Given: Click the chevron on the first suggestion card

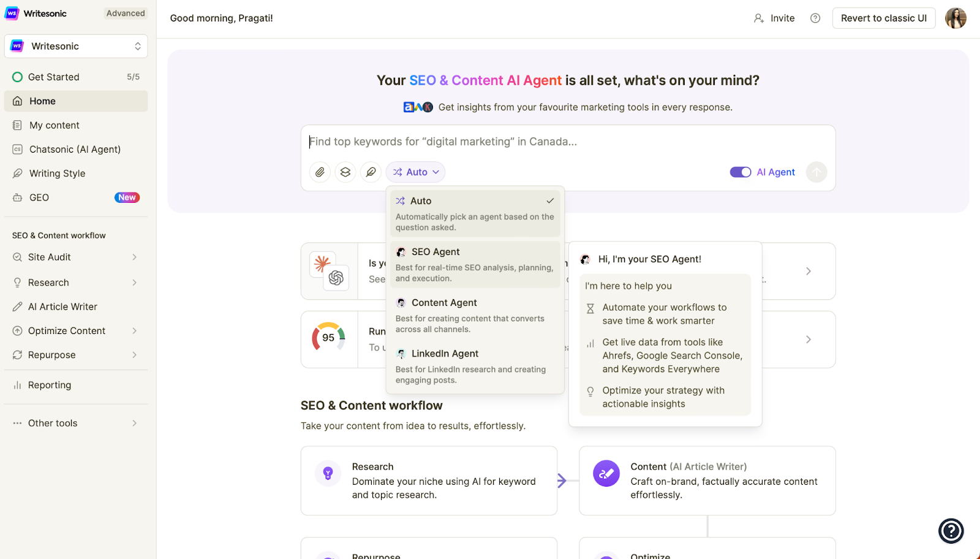Looking at the screenshot, I should click(809, 271).
